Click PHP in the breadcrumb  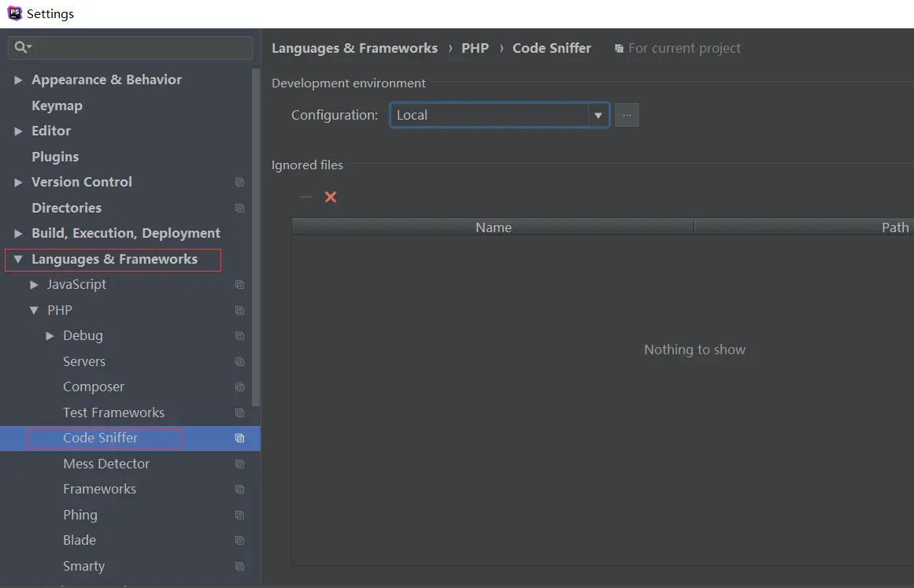pyautogui.click(x=475, y=48)
